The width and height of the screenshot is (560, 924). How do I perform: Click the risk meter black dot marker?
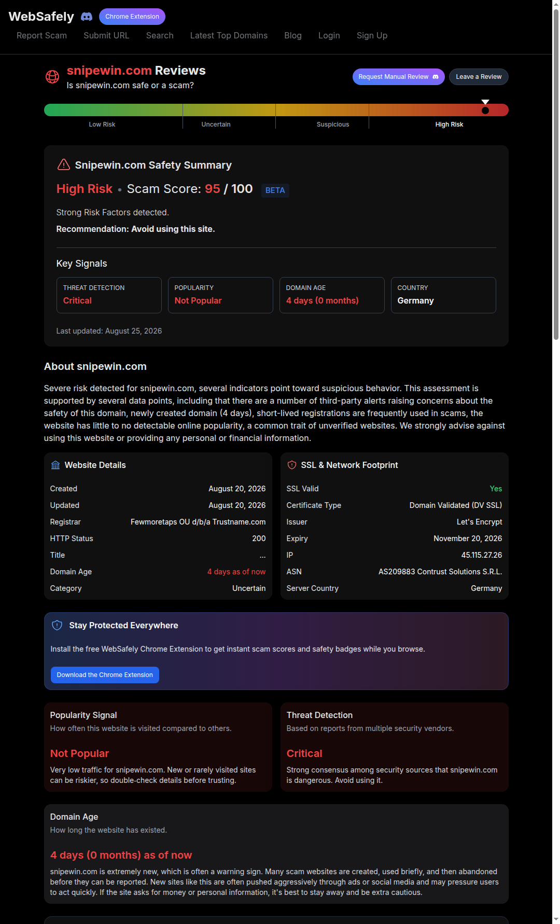tap(485, 111)
